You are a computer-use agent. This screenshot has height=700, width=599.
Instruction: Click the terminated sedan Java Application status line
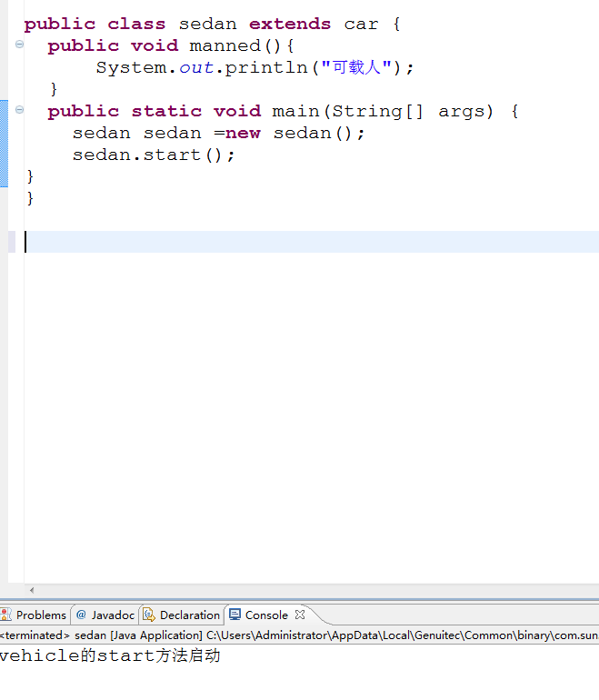click(x=299, y=635)
